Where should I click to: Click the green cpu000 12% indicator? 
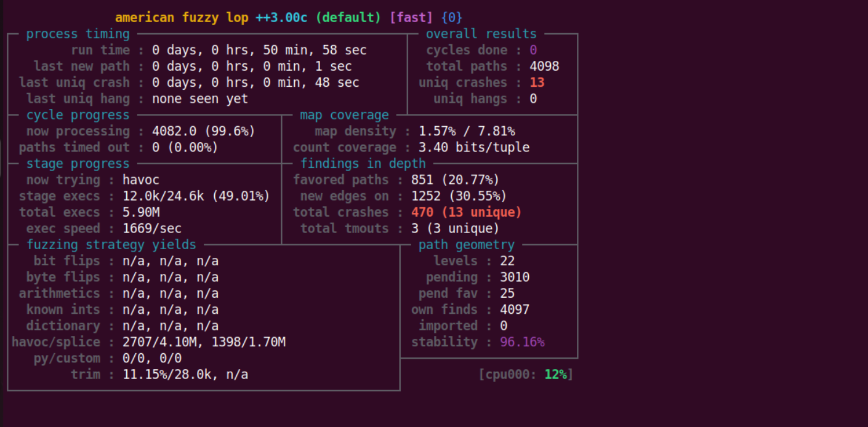526,374
